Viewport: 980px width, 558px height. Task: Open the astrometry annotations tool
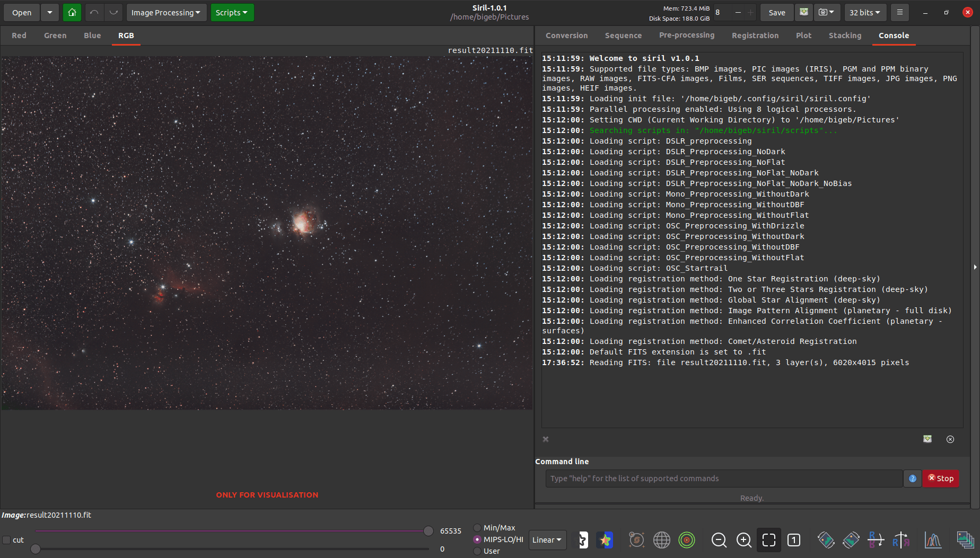(x=636, y=540)
